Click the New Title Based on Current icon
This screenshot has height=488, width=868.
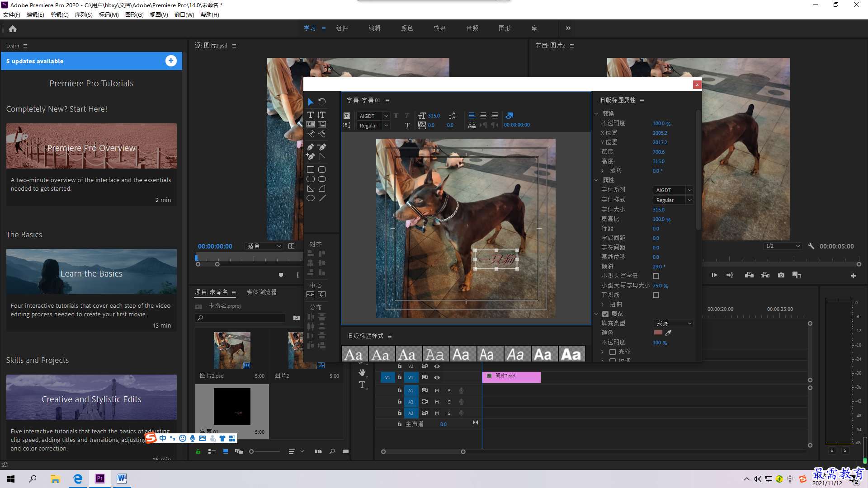(x=347, y=116)
